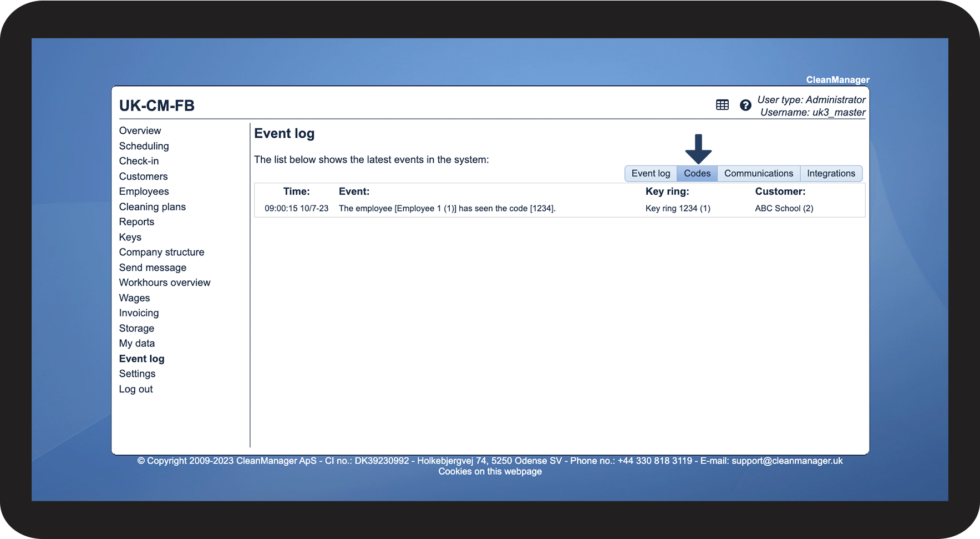Open Invoicing in the sidebar

pos(139,313)
